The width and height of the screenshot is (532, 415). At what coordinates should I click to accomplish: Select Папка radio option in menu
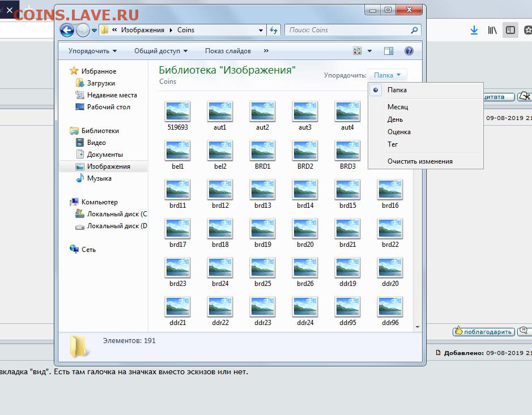click(x=425, y=90)
